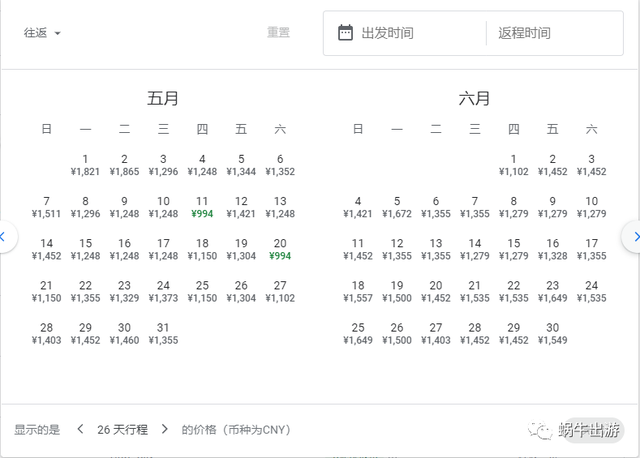Viewport: 640px width, 458px height.
Task: Click the 26 天行程 trip duration label
Action: (122, 429)
